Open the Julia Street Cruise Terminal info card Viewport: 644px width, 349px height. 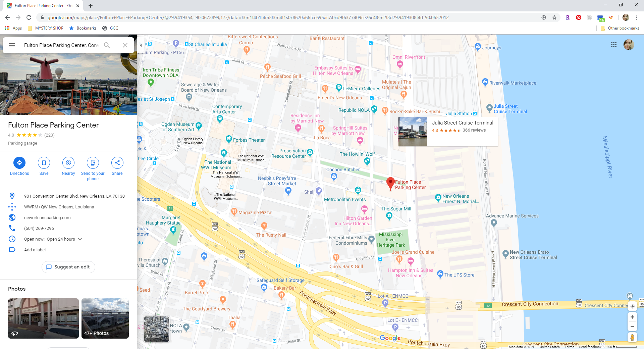click(448, 132)
